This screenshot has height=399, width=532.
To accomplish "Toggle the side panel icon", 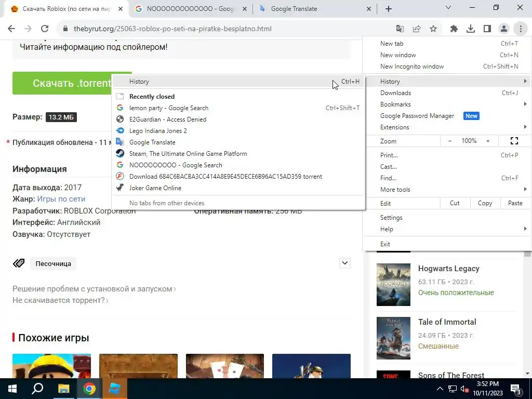I will pos(487,29).
